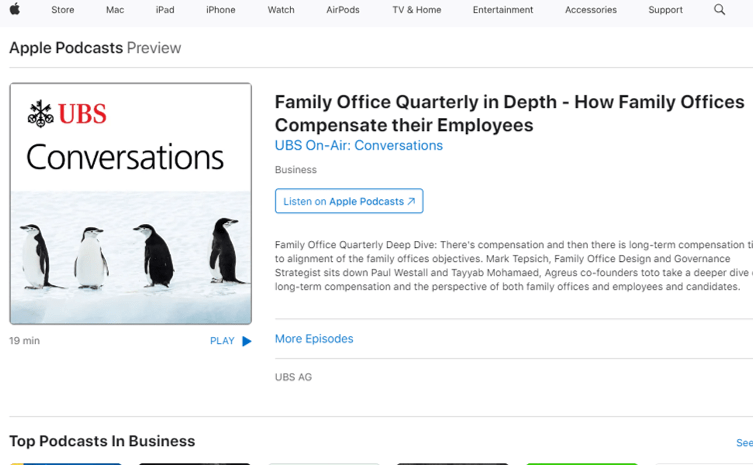Open the Store menu item

(63, 10)
